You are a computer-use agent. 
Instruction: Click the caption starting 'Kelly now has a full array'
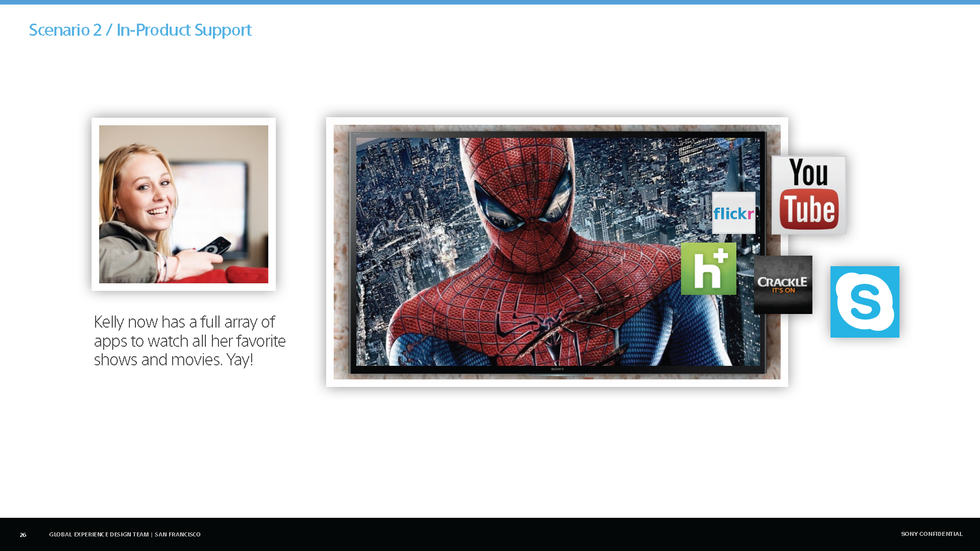(190, 341)
